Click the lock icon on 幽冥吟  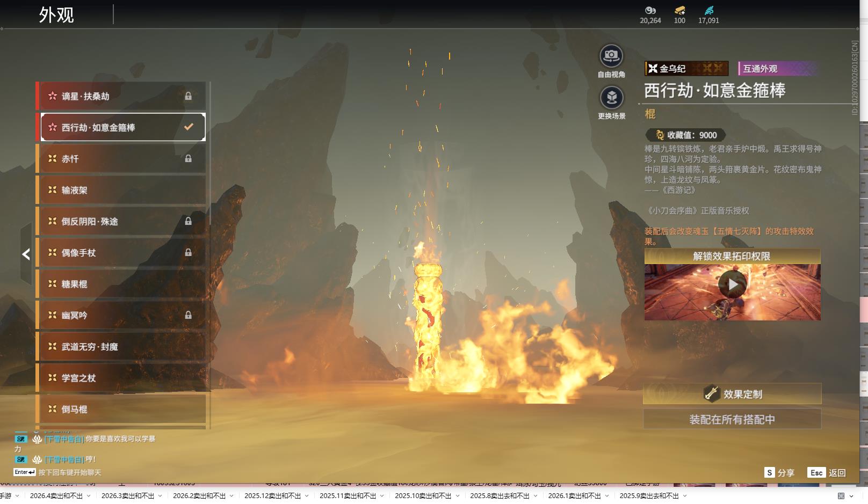click(x=188, y=316)
